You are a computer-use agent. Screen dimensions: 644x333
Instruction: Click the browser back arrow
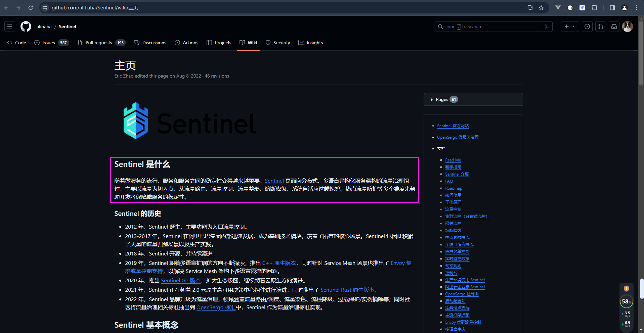pyautogui.click(x=6, y=7)
